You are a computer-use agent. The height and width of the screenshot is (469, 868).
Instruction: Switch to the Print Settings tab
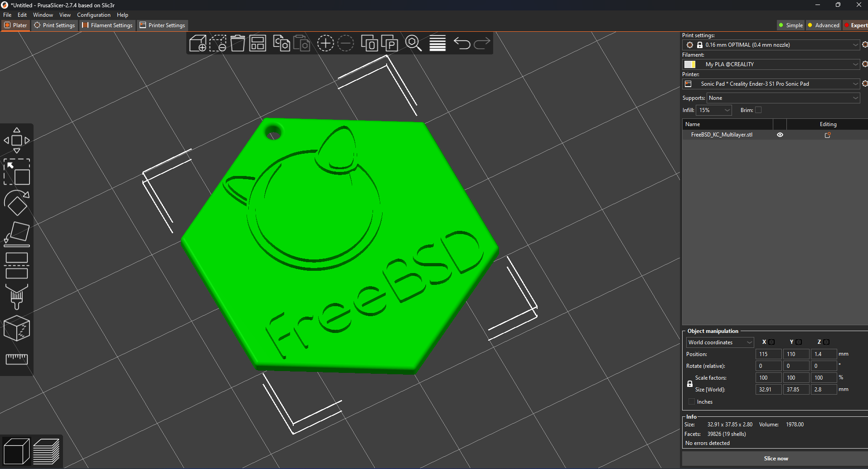(x=54, y=25)
